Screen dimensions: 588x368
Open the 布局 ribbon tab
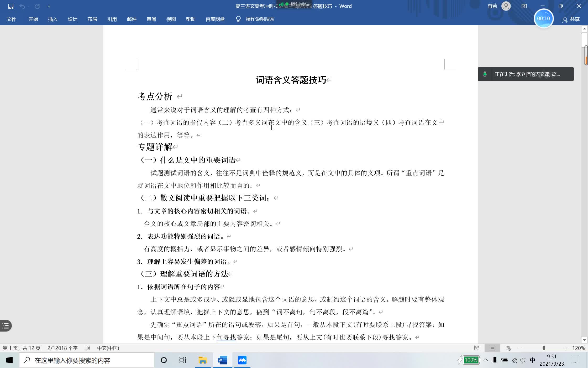[92, 19]
